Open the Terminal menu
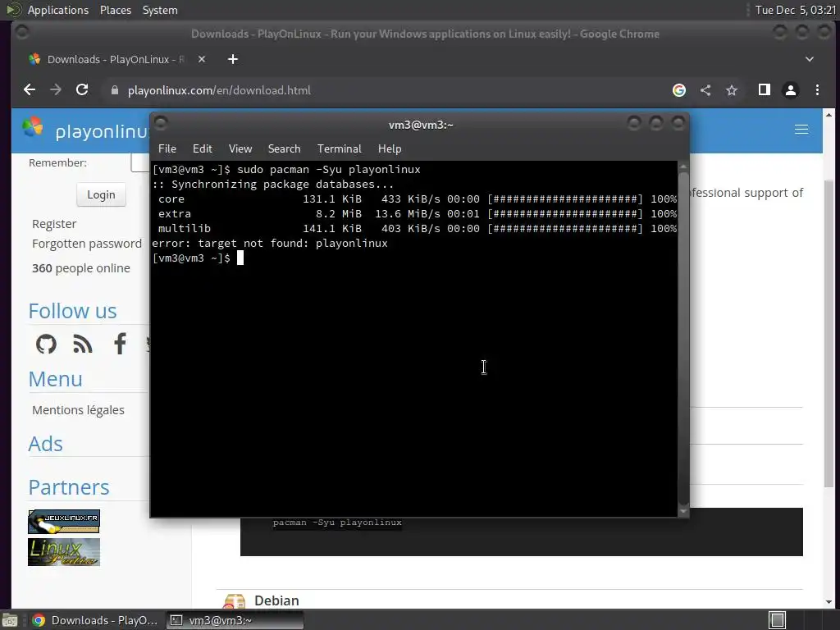This screenshot has height=630, width=840. tap(339, 149)
